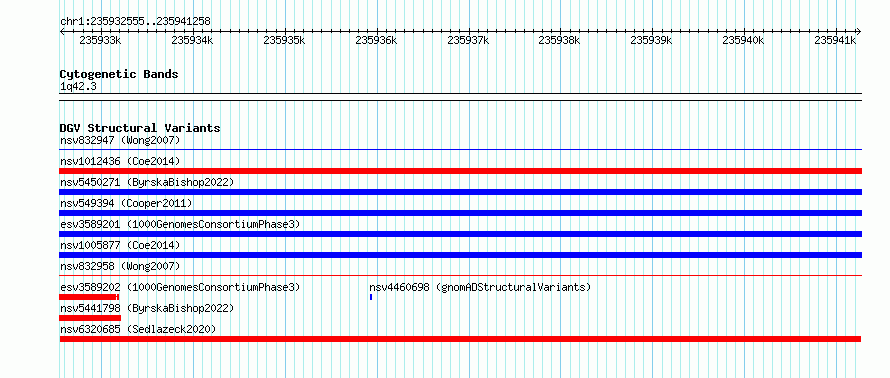Open variant nsv549394 (Cooper2011) label
The height and width of the screenshot is (378, 890).
click(126, 203)
